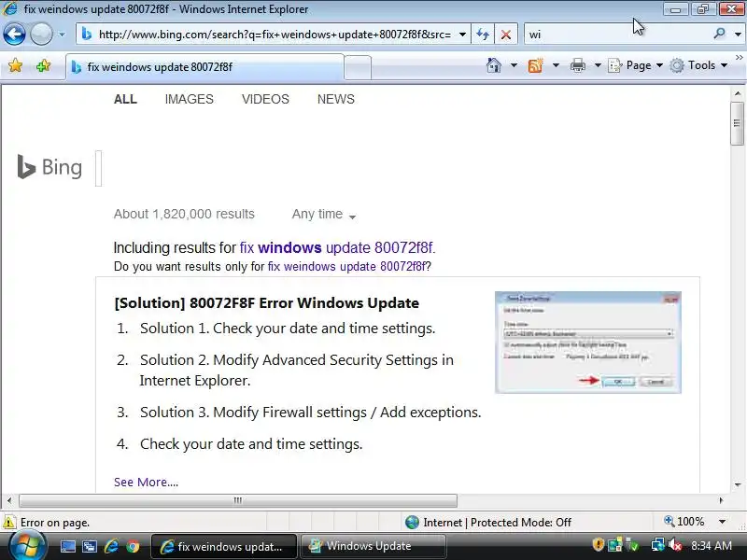
Task: Click the 8:34 AM system clock
Action: tap(712, 545)
